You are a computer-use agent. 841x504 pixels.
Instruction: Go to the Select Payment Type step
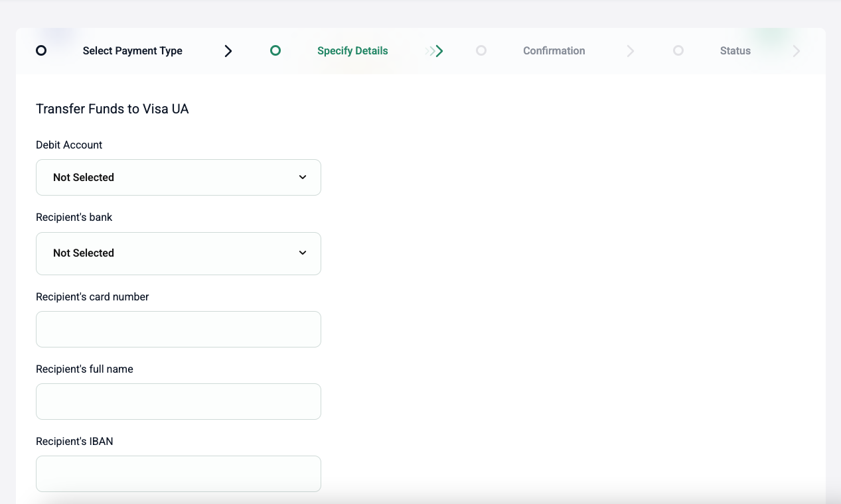click(x=132, y=50)
